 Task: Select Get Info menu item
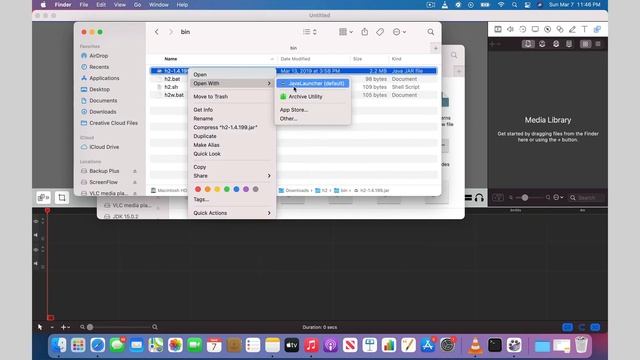(x=203, y=110)
